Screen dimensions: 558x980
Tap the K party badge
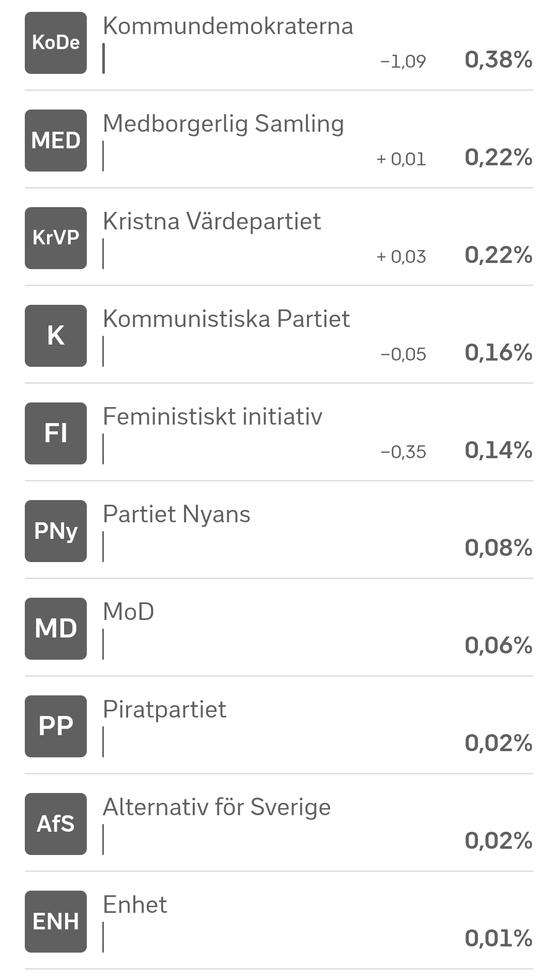pyautogui.click(x=56, y=336)
